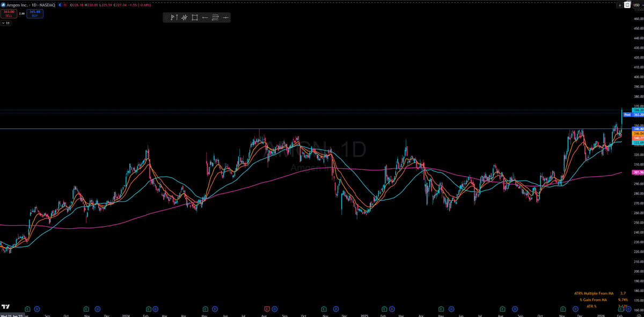
Task: Click the blue BUY 365.88 button
Action: 35,13
